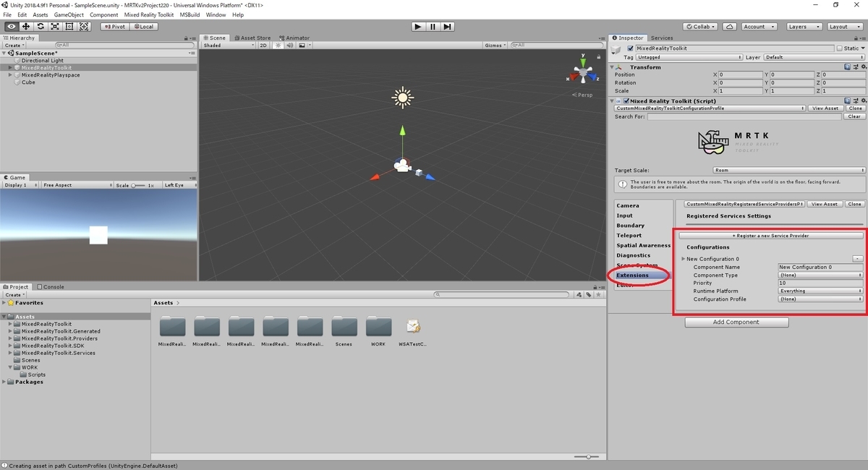
Task: Select the combined Transform tool
Action: click(84, 27)
